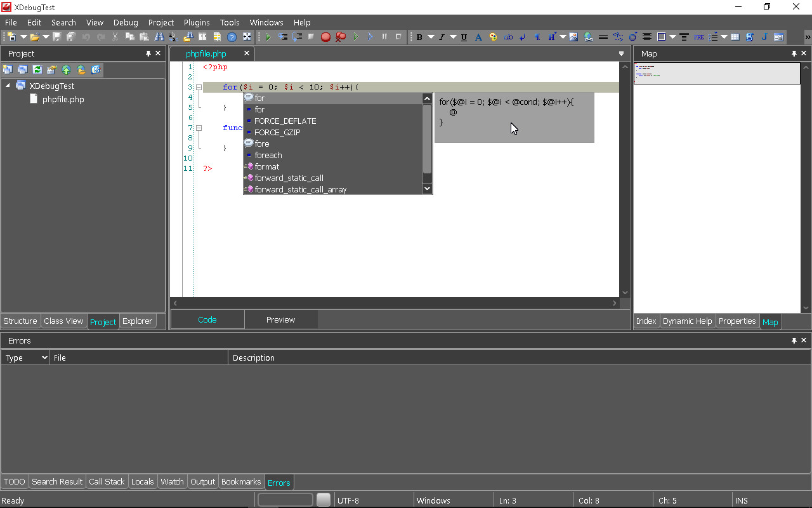Click the Replace text icon
Image resolution: width=812 pixels, height=508 pixels.
point(173,37)
